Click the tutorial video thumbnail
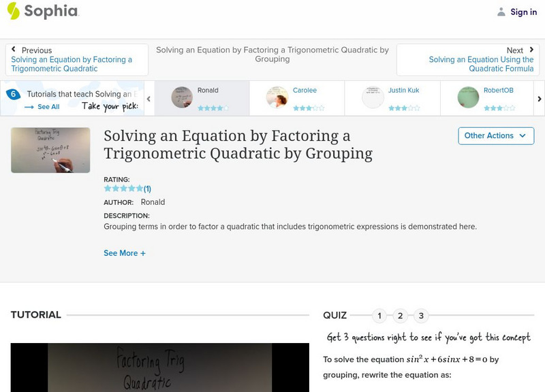Screen dimensions: 545x392 tap(50, 150)
